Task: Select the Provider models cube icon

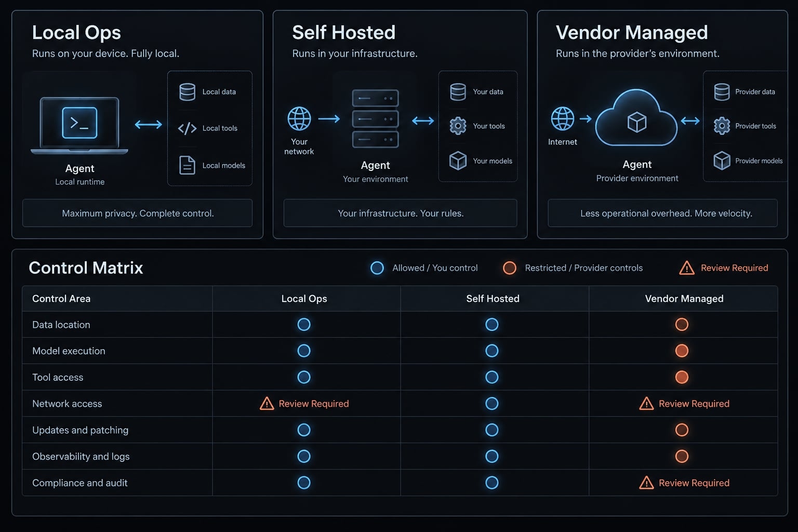Action: pyautogui.click(x=722, y=161)
